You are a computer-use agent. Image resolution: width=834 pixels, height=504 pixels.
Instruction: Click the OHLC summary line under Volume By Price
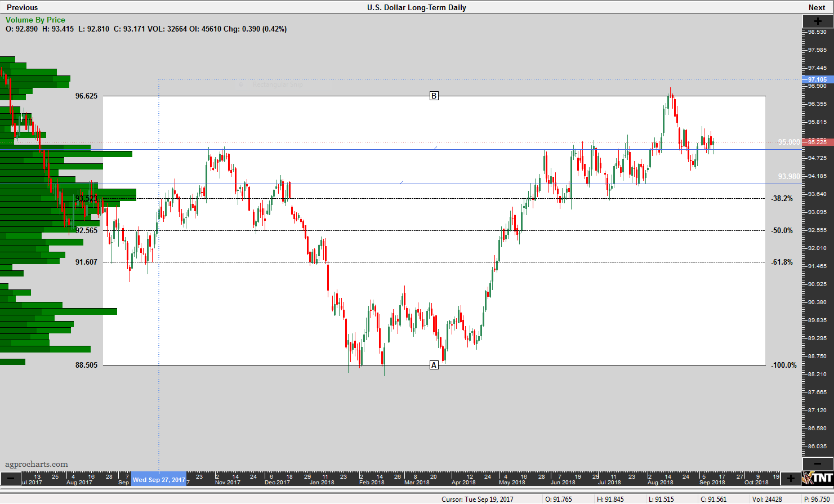(146, 29)
